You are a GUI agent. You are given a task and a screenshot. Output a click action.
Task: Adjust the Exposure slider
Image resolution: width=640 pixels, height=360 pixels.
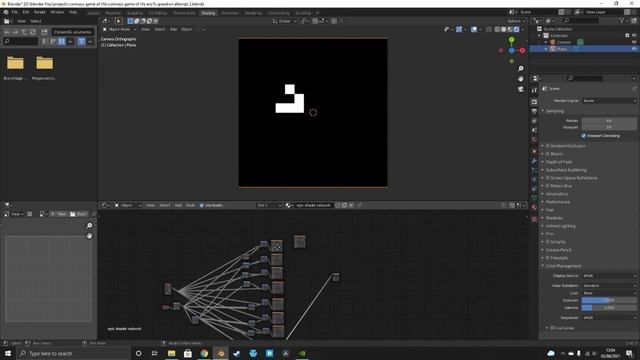click(x=609, y=300)
